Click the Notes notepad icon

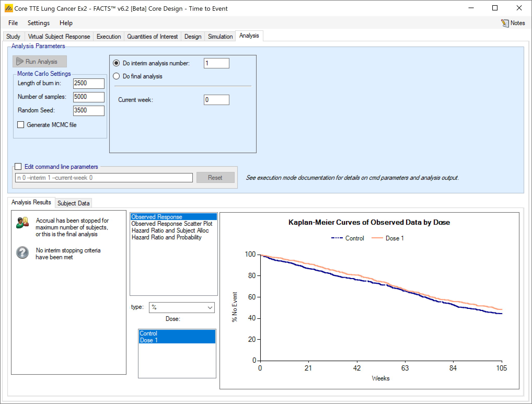pos(505,23)
